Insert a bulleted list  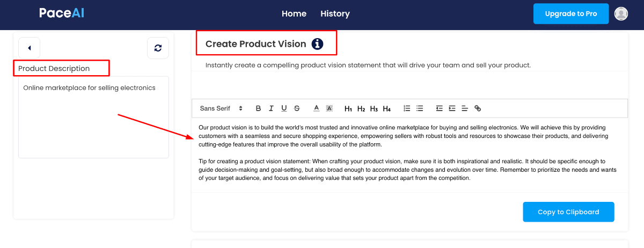click(x=420, y=108)
